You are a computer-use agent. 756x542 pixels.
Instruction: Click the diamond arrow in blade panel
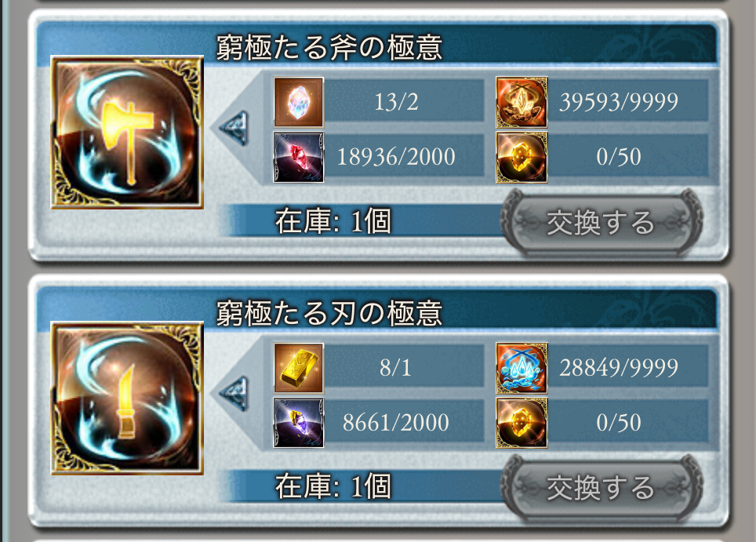point(234,394)
